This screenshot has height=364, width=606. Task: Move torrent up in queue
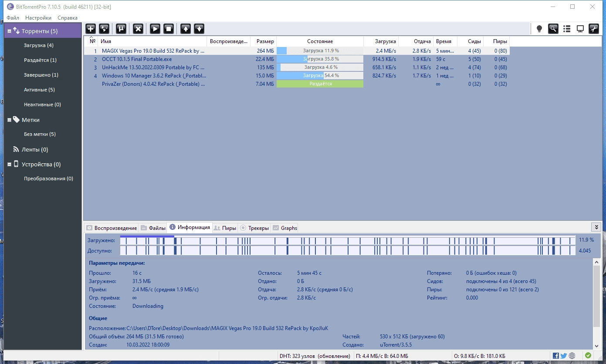(186, 29)
